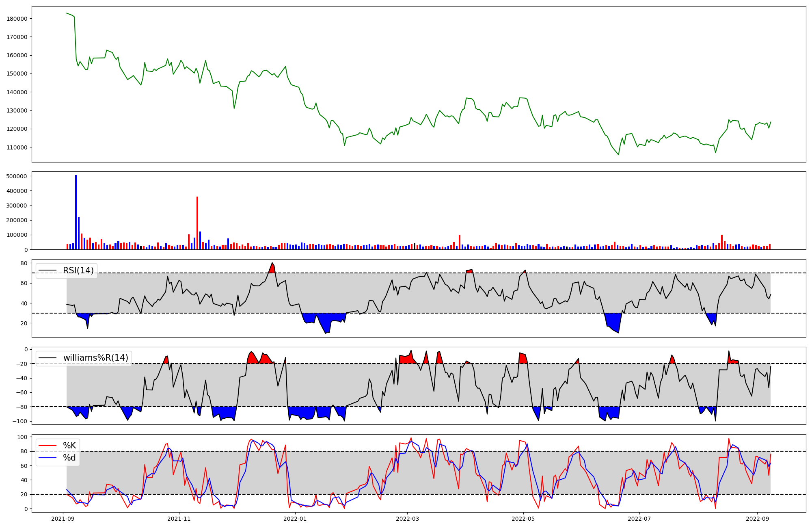The width and height of the screenshot is (812, 528).
Task: Click the %K legend entry text
Action: point(69,446)
